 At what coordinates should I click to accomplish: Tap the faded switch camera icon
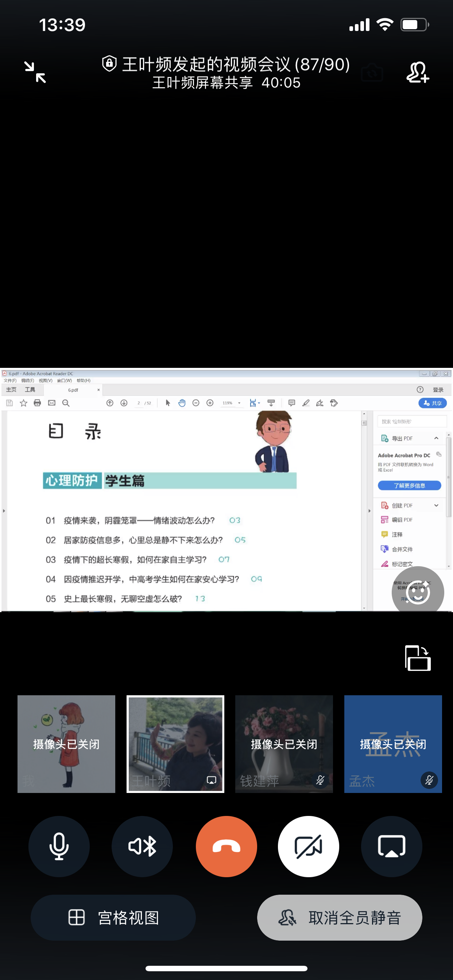pos(372,72)
